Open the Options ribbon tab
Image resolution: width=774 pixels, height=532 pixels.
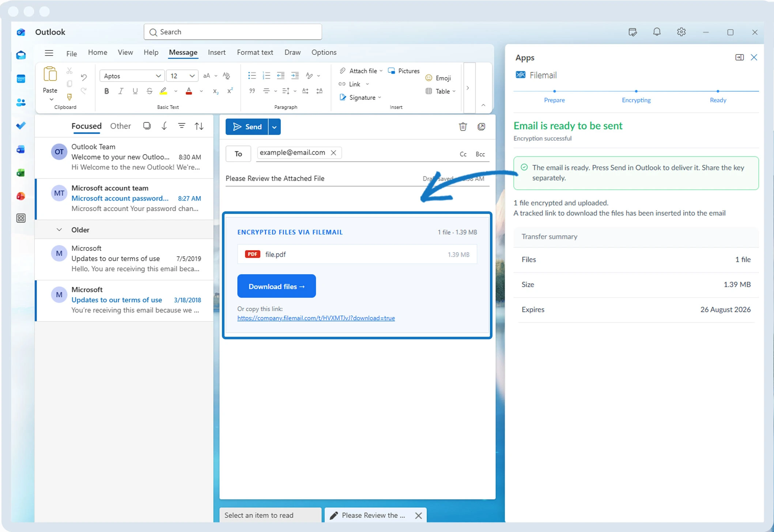pyautogui.click(x=324, y=52)
